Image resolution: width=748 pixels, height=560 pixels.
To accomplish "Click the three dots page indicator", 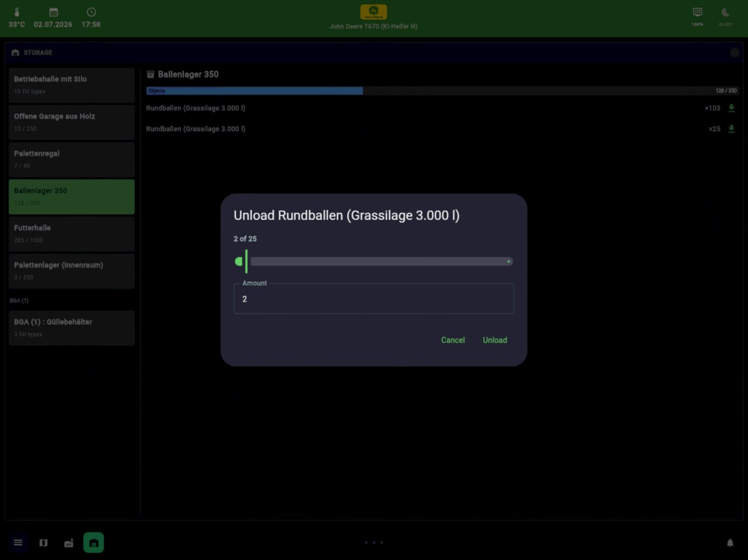I will [x=374, y=542].
